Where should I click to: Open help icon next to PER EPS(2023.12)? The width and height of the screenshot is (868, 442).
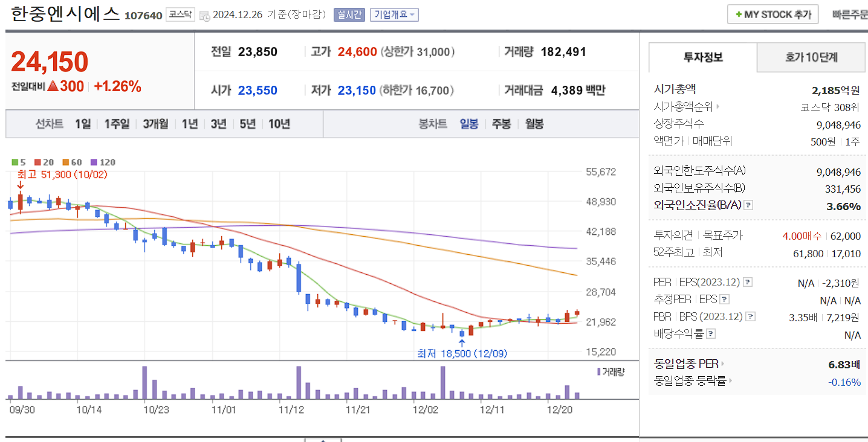(748, 281)
